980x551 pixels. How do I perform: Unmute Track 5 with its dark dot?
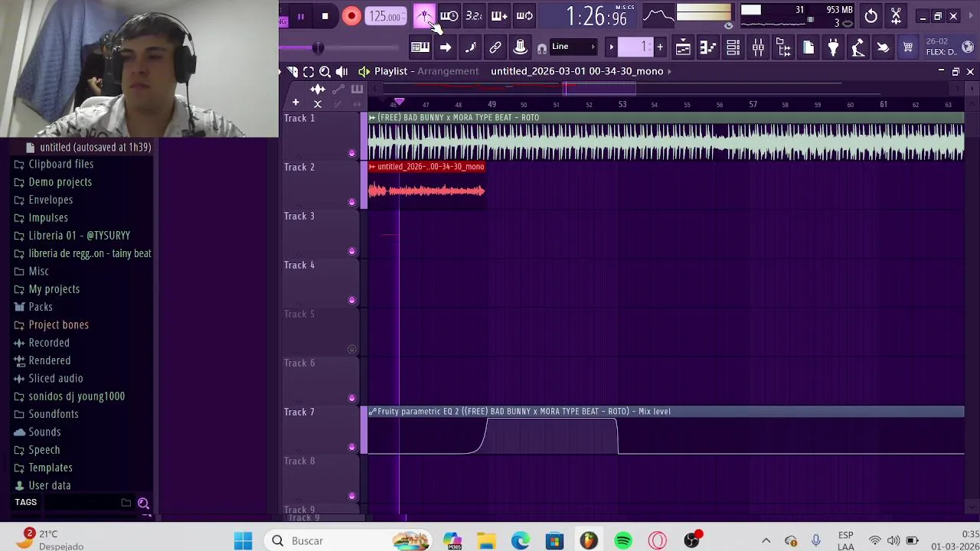(x=351, y=349)
